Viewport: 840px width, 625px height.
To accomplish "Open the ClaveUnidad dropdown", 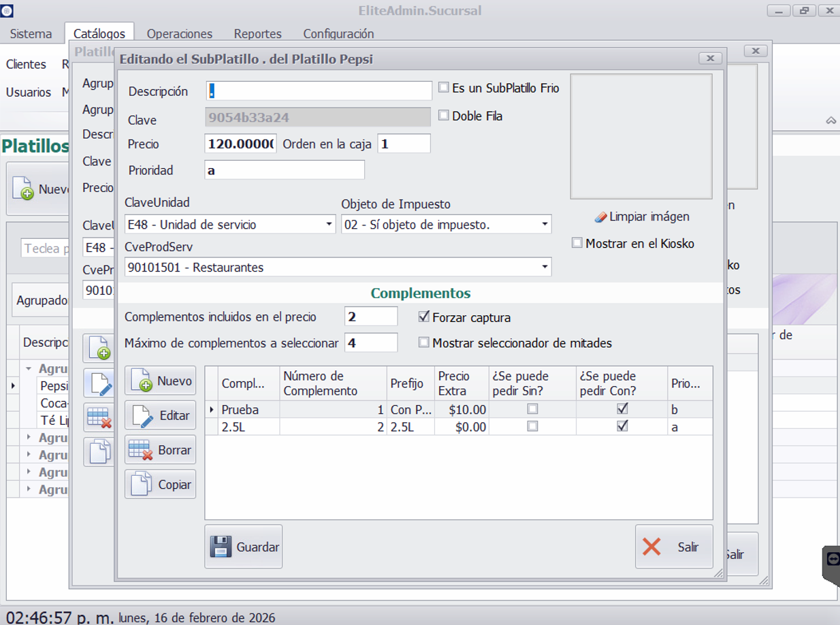I will [x=329, y=224].
